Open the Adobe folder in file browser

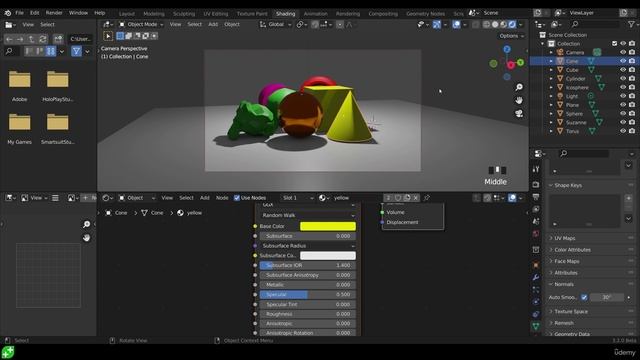coord(20,86)
